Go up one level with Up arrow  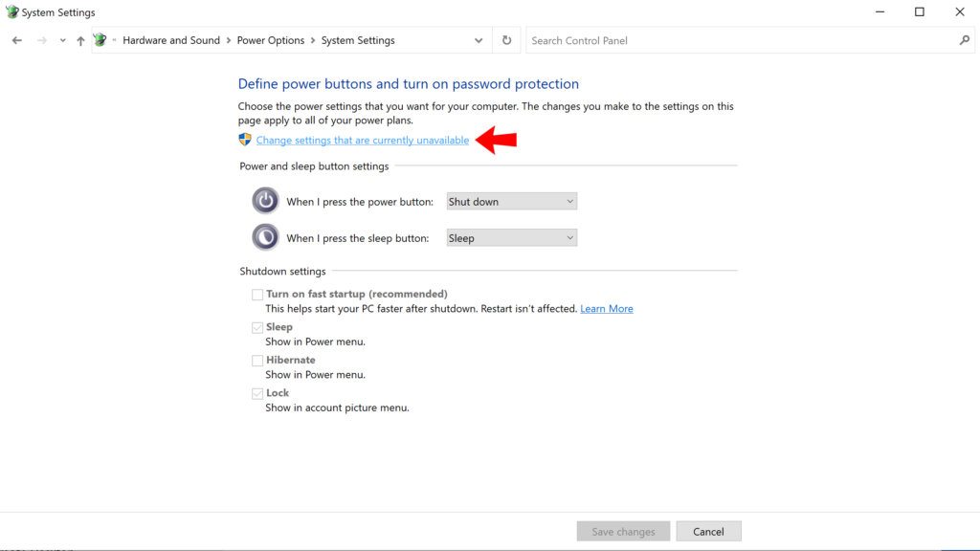click(80, 40)
